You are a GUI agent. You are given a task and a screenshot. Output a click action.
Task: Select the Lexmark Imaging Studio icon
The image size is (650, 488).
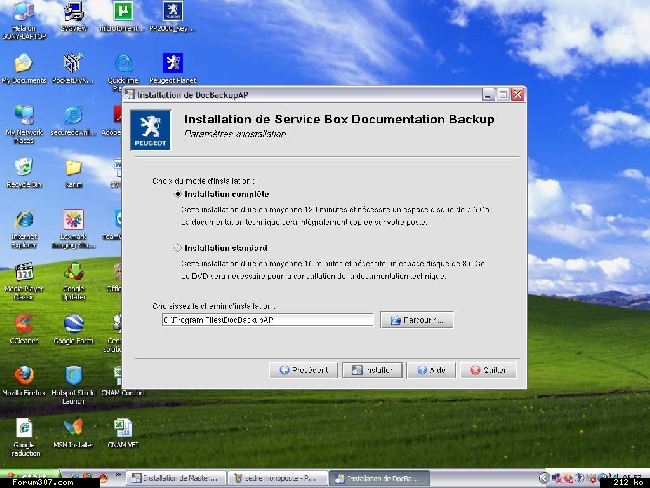(73, 229)
